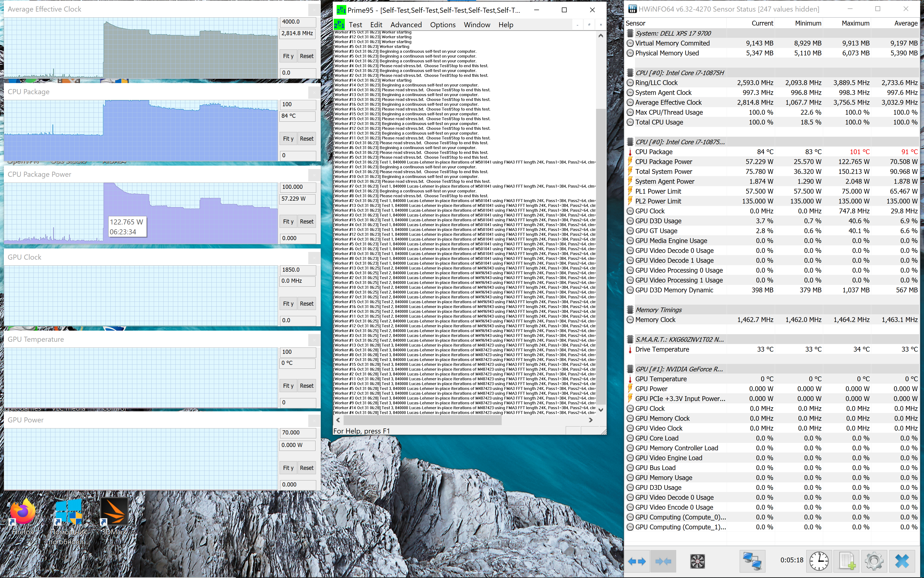Click GPU NVIDIA GeForce section chip icon
Viewport: 924px width, 578px height.
630,369
